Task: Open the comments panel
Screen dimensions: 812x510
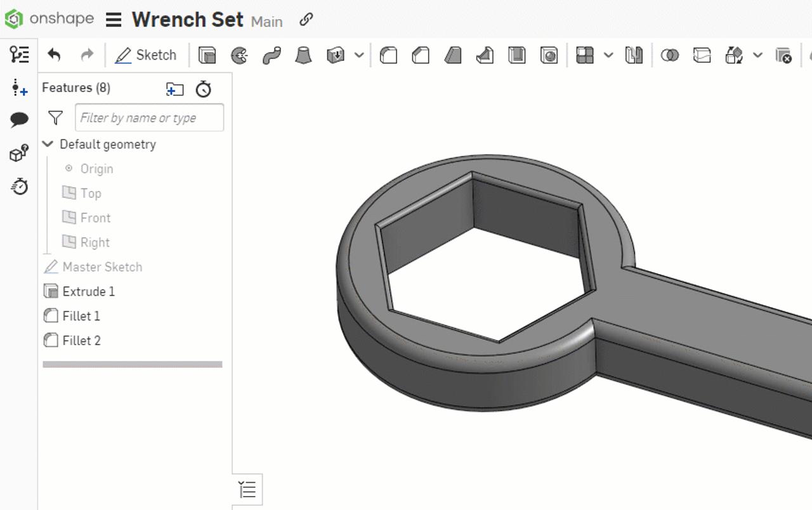Action: (x=20, y=119)
